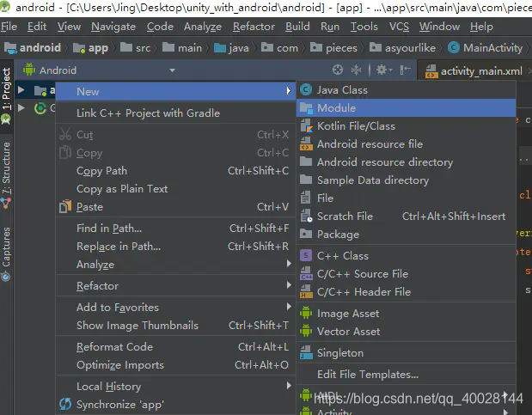Select Kotlin File/Class entry
The image size is (532, 415).
click(x=407, y=126)
